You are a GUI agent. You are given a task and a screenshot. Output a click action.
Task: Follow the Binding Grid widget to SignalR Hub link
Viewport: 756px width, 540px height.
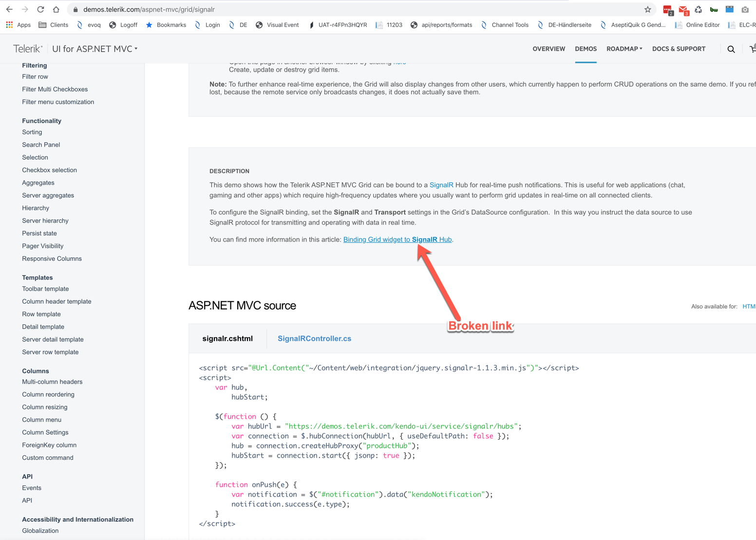click(x=397, y=240)
